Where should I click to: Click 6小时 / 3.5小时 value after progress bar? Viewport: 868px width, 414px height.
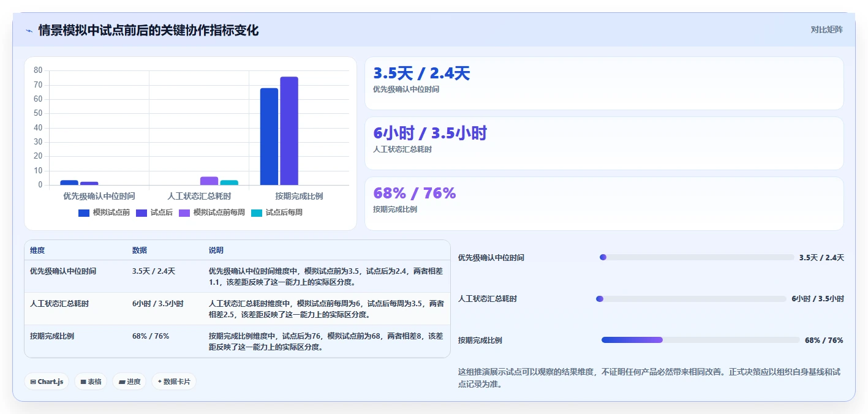[x=818, y=299]
